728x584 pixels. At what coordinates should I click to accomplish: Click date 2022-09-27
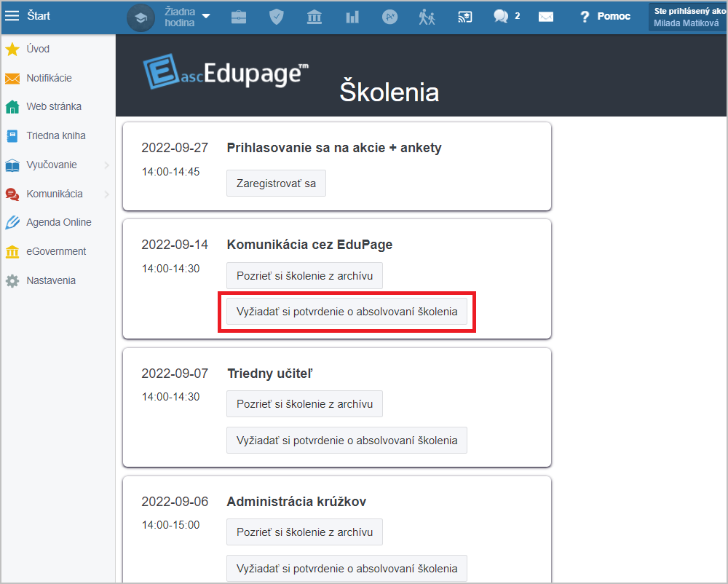(x=175, y=148)
